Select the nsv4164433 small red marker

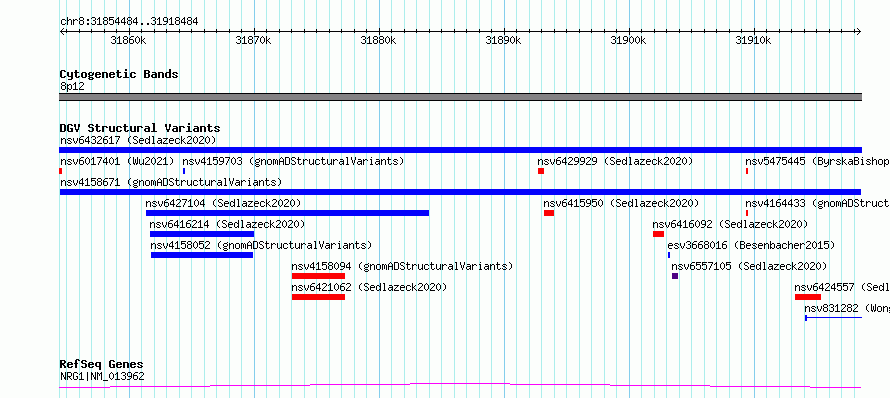[x=747, y=213]
